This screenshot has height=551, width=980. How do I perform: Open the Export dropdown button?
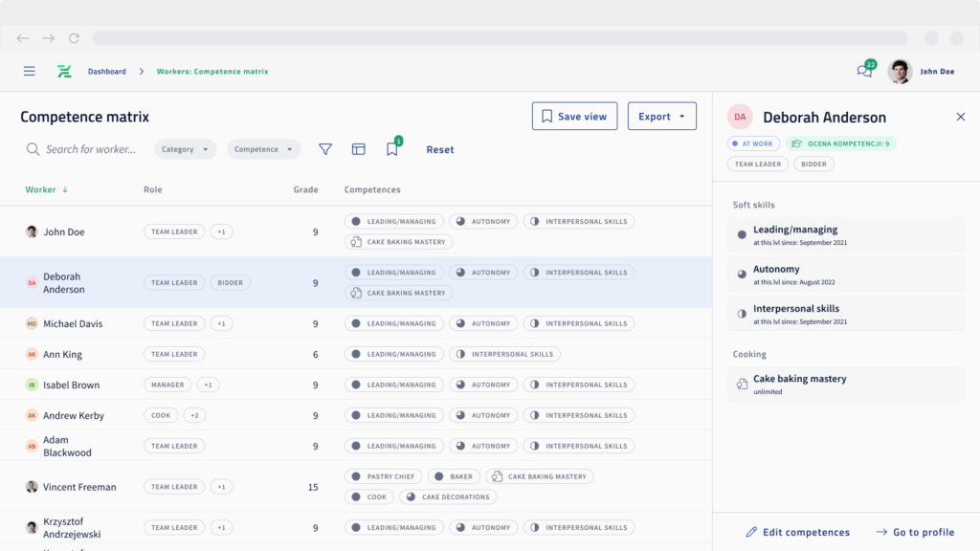click(x=661, y=117)
